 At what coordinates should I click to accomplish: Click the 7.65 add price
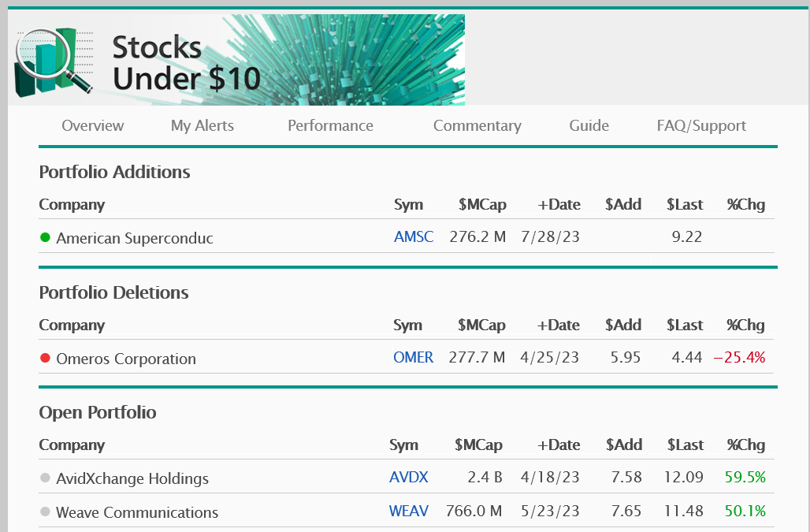point(626,511)
